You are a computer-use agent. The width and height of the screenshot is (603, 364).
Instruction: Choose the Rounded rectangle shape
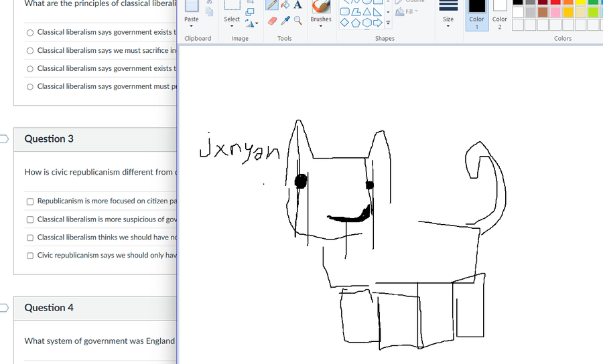tap(344, 12)
